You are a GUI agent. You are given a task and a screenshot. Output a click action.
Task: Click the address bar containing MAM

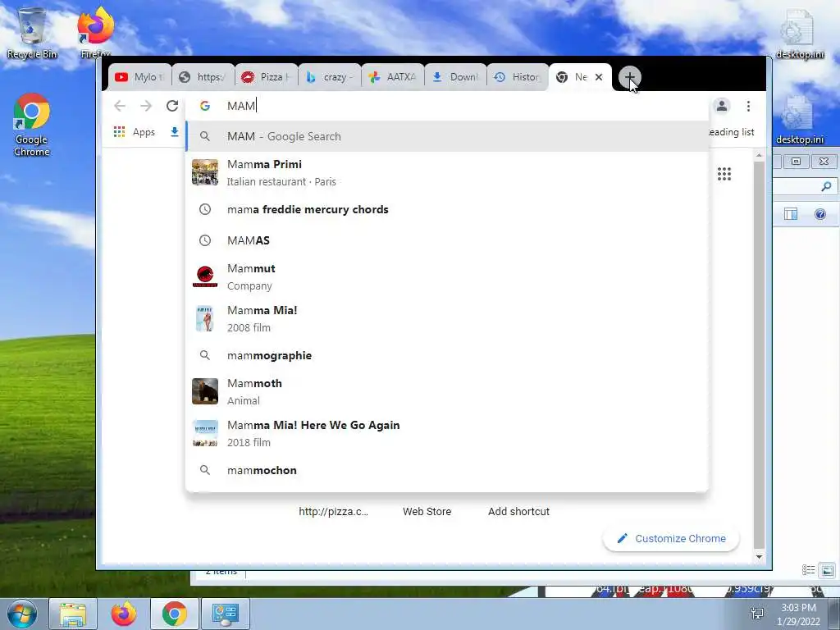pyautogui.click(x=447, y=106)
